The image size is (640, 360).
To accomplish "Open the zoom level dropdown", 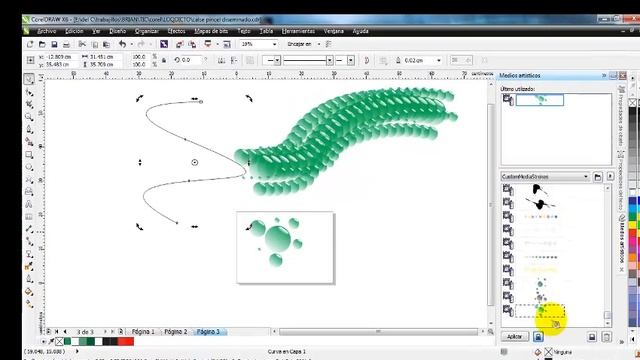I will coord(274,44).
